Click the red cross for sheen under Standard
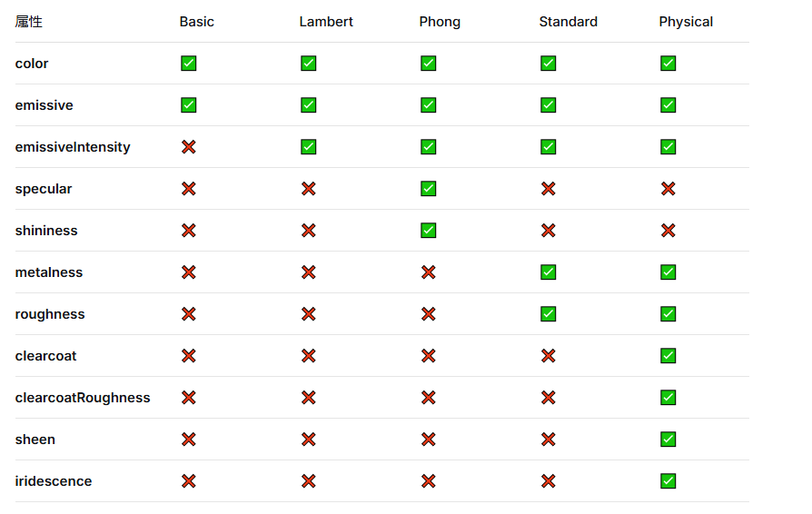812x514 pixels. point(549,440)
